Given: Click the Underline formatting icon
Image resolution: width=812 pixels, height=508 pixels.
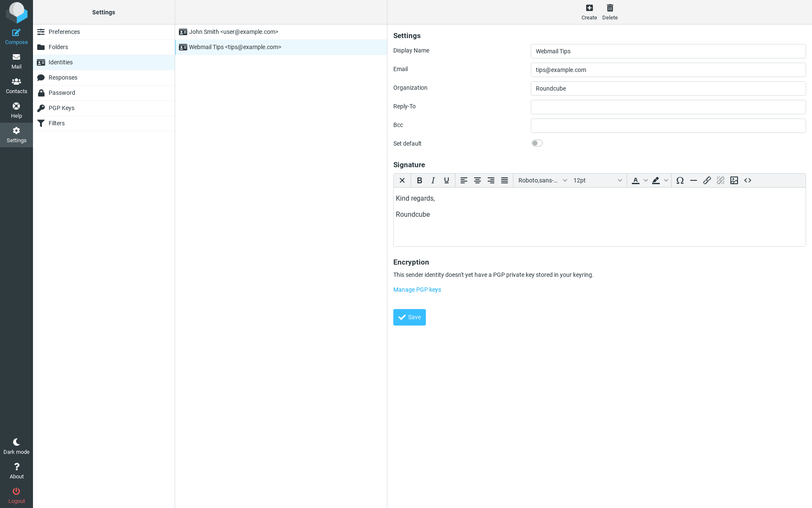Looking at the screenshot, I should [447, 180].
